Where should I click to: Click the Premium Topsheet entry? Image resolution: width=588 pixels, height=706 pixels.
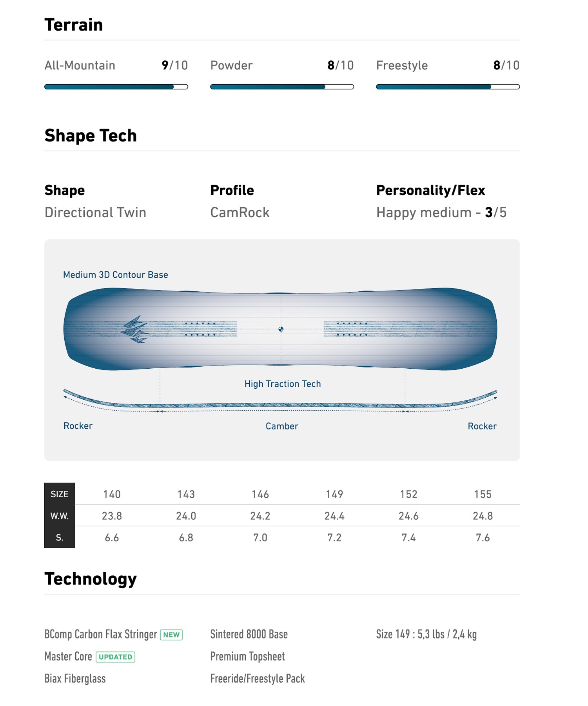pyautogui.click(x=247, y=657)
